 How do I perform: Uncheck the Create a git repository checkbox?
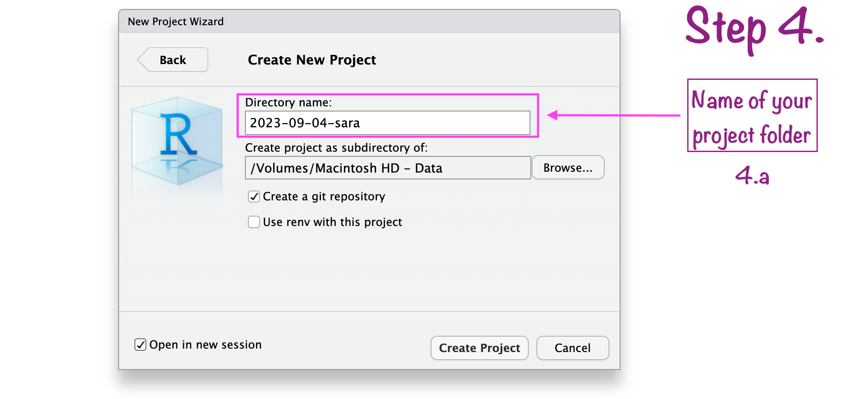click(x=254, y=197)
